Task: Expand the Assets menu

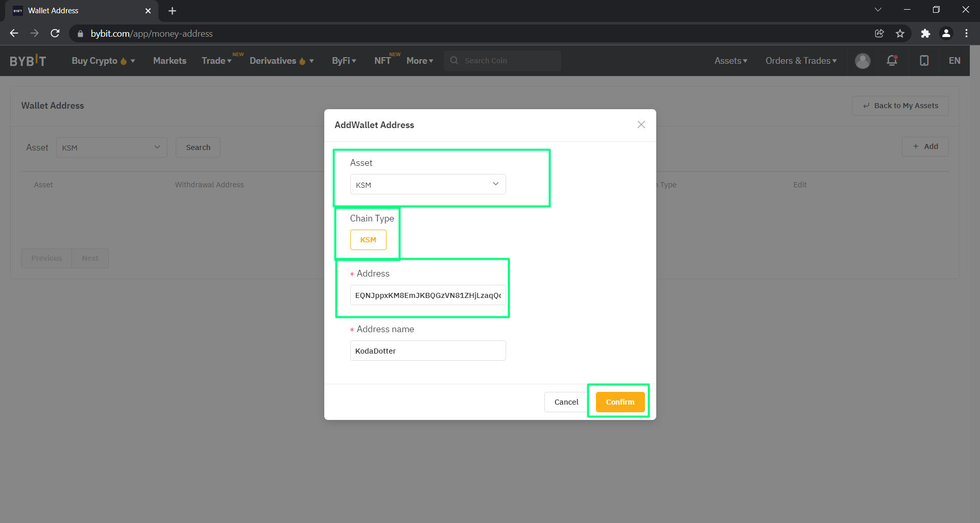Action: point(730,61)
